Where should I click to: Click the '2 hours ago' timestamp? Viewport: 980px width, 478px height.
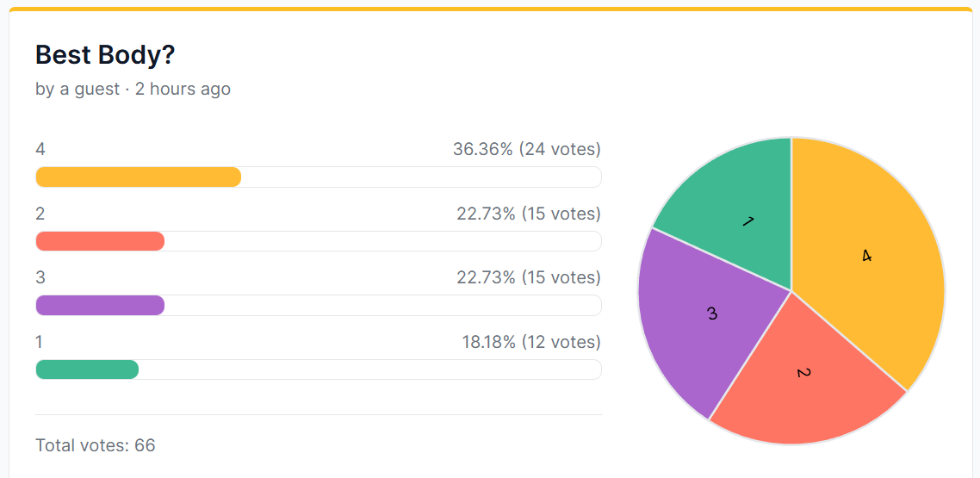(x=183, y=90)
